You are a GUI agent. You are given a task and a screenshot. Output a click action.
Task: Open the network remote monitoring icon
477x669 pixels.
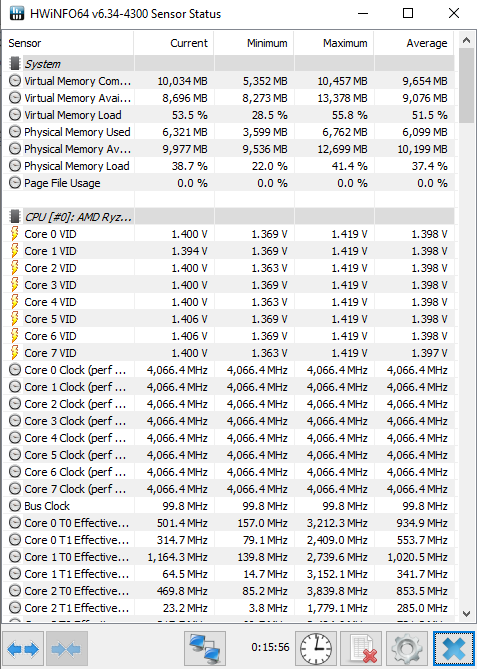(205, 649)
